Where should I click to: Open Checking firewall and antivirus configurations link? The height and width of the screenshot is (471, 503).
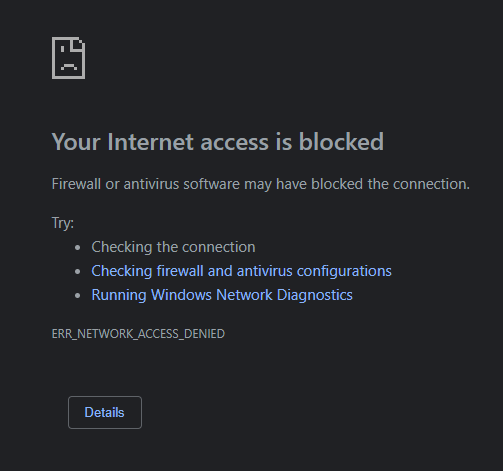tap(241, 271)
